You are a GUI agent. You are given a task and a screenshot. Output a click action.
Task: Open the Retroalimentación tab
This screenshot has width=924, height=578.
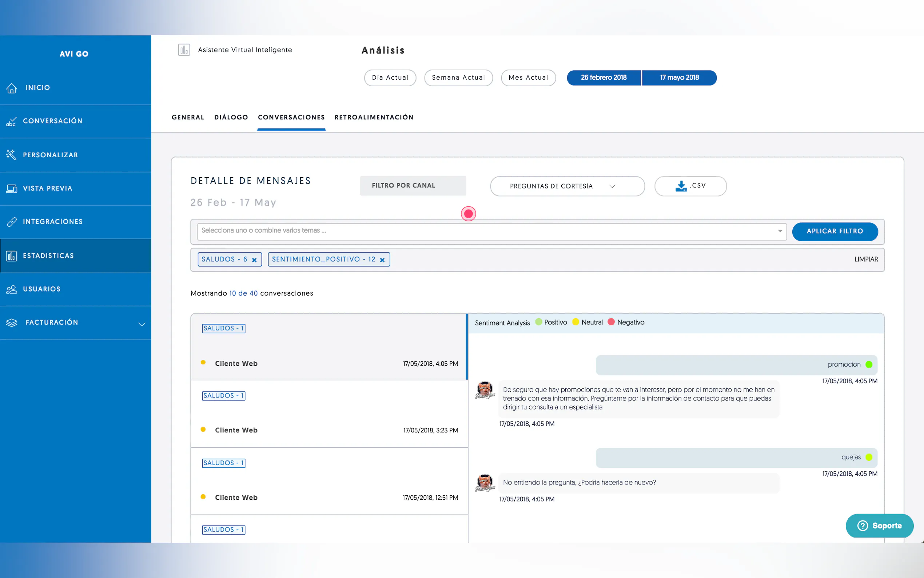click(x=374, y=117)
